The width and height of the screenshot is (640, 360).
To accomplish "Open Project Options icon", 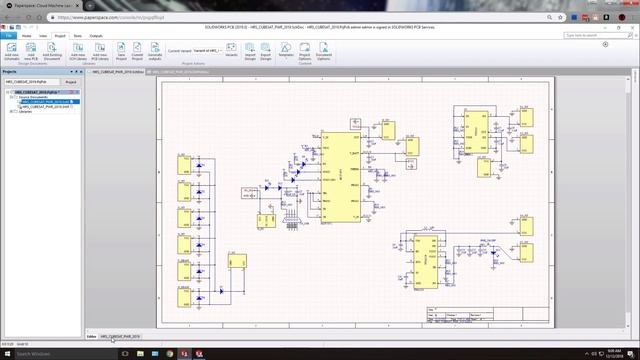I will pos(304,51).
